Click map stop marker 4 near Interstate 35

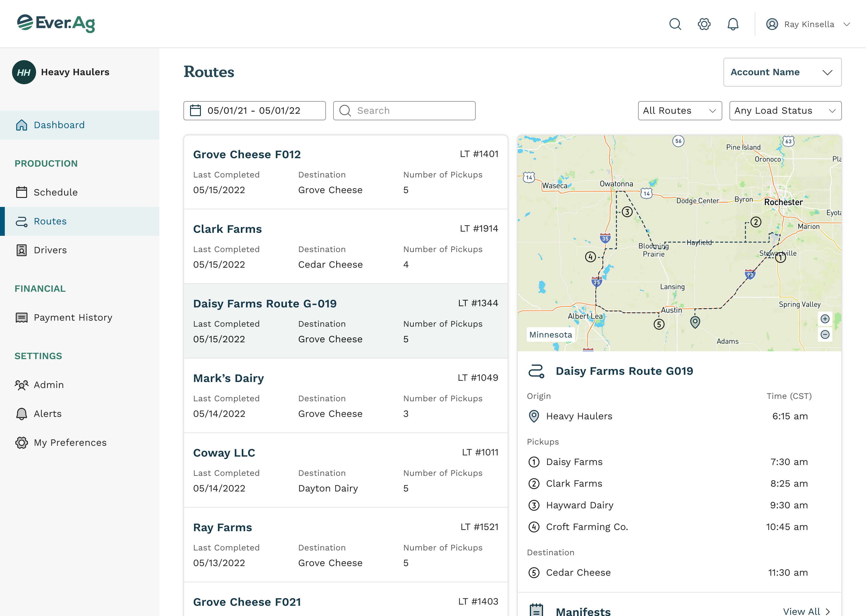[x=590, y=257]
